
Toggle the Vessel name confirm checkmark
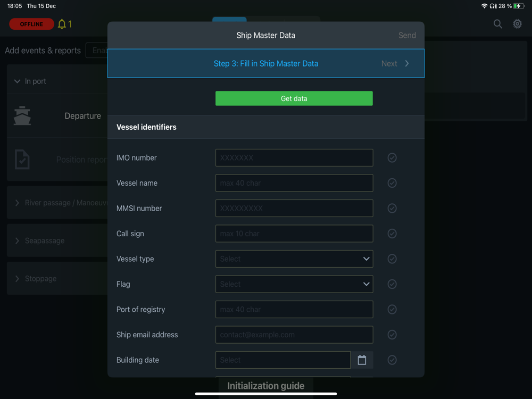pyautogui.click(x=392, y=183)
